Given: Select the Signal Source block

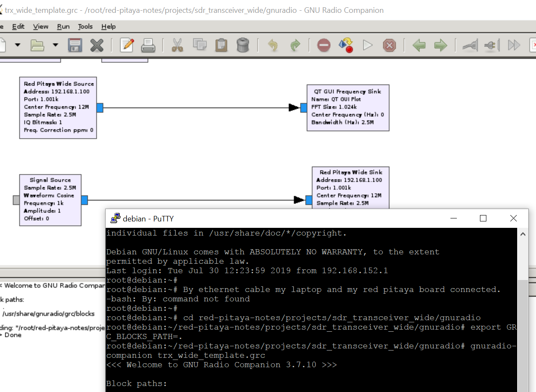Looking at the screenshot, I should 50,200.
